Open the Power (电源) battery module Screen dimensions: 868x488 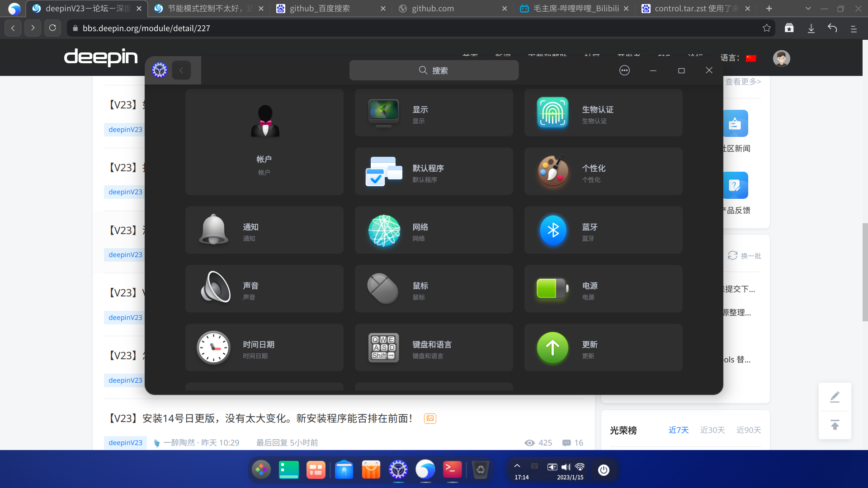click(603, 289)
